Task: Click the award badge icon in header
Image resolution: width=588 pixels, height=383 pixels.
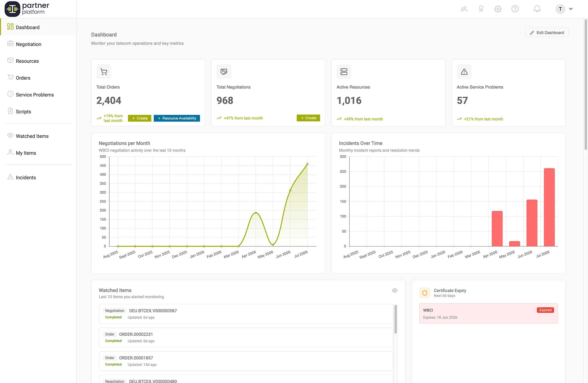Action: click(x=481, y=9)
